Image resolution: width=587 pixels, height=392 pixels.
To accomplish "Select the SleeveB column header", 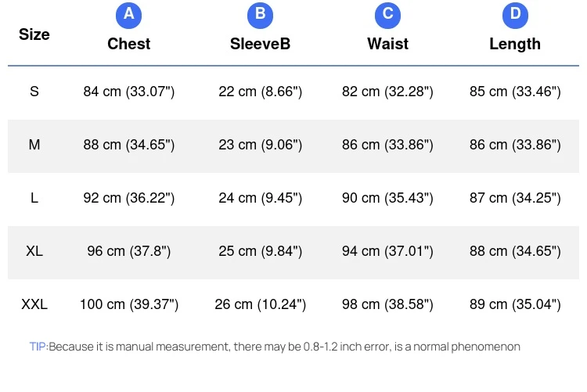I will (260, 44).
